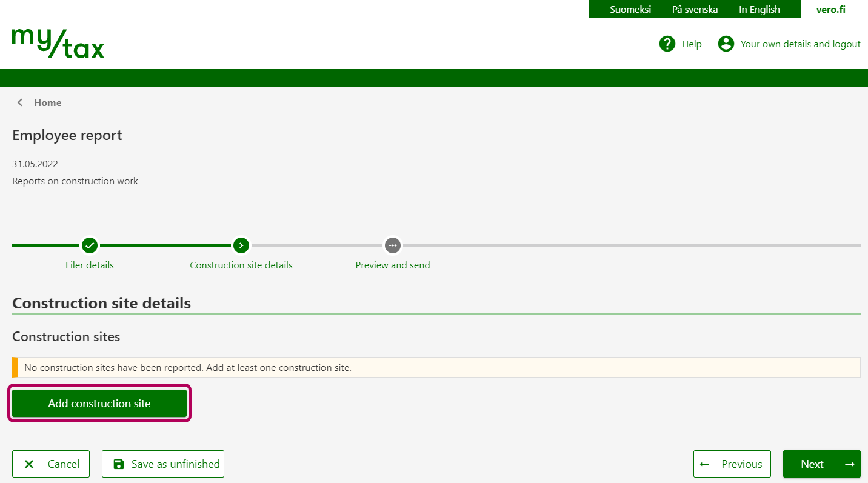Click the X icon on Cancel button
The image size is (868, 483).
[x=29, y=464]
